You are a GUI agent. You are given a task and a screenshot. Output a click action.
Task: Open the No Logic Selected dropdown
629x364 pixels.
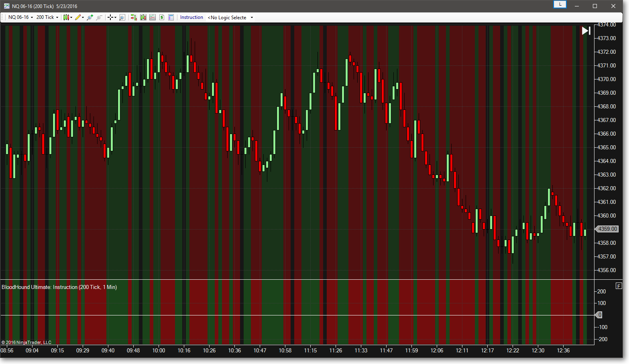[230, 17]
